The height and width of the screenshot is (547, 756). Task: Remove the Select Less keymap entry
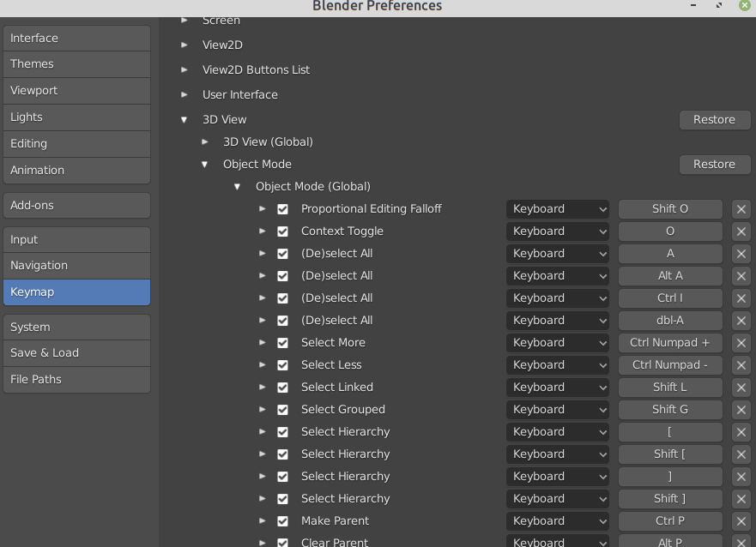pyautogui.click(x=741, y=364)
